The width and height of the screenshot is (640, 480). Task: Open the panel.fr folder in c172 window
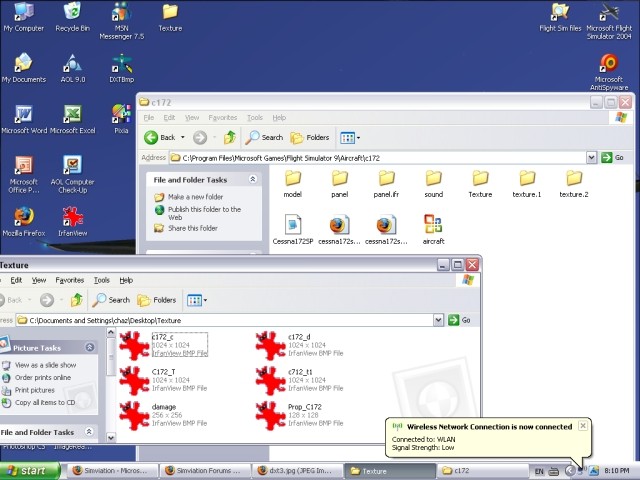pyautogui.click(x=386, y=184)
